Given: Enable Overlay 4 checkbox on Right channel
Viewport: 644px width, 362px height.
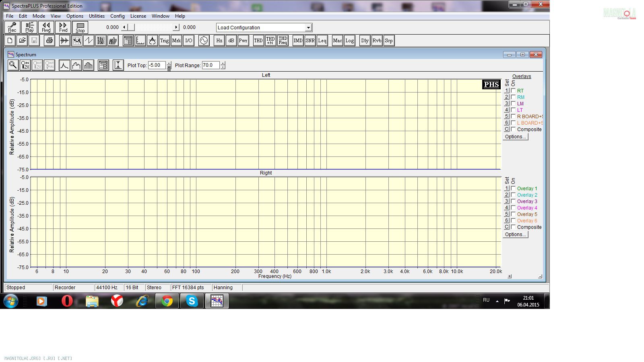Looking at the screenshot, I should tap(513, 208).
